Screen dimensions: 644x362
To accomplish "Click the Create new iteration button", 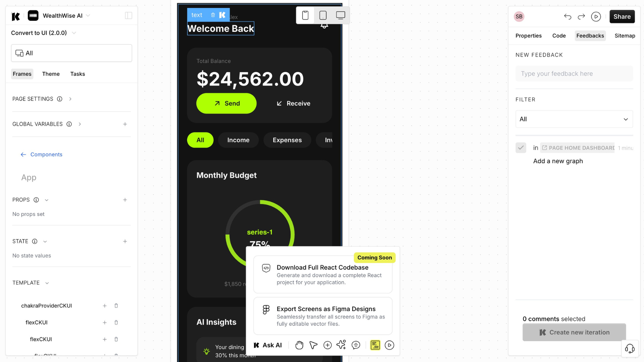I will [574, 332].
